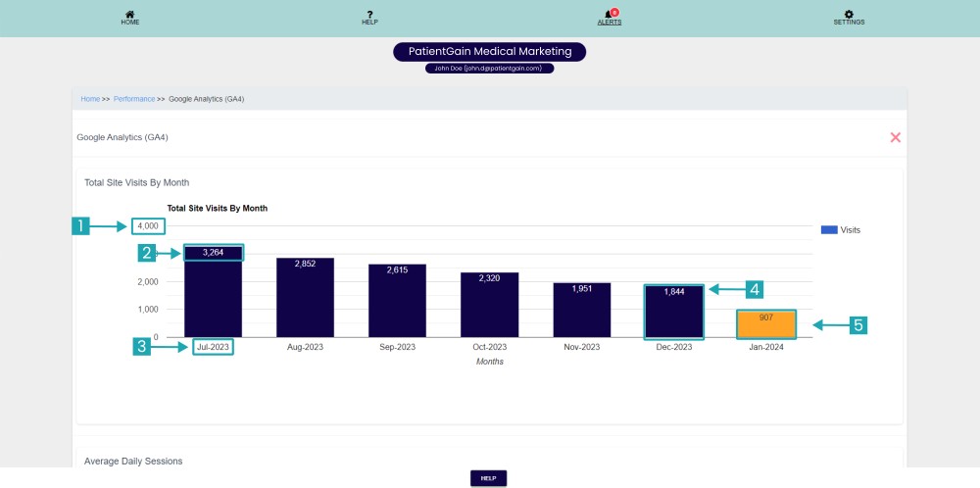
Task: Click the Aug-2023 bar showing 2,852
Action: coord(305,299)
